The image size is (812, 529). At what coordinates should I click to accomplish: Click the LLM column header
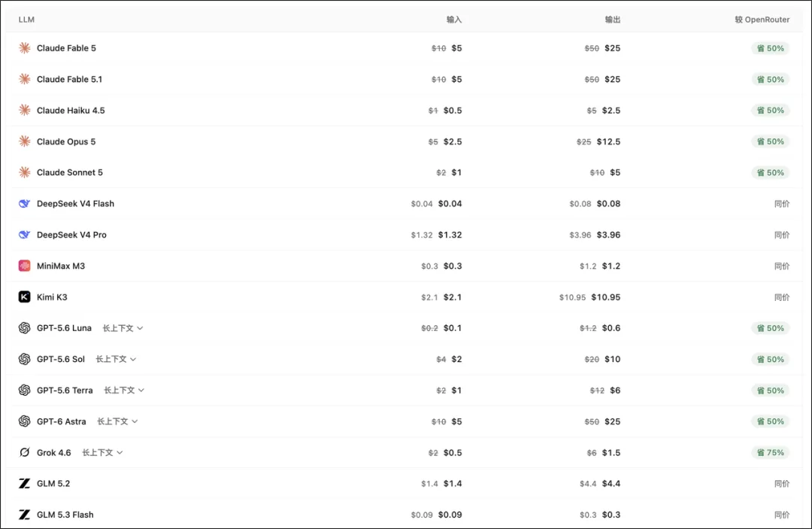point(26,20)
